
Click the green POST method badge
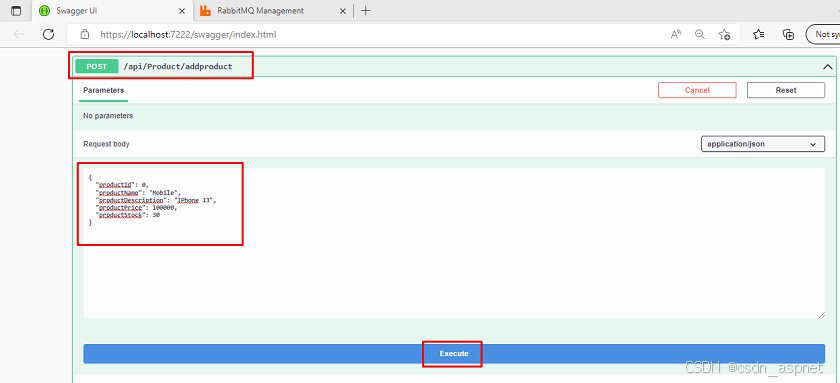click(96, 66)
